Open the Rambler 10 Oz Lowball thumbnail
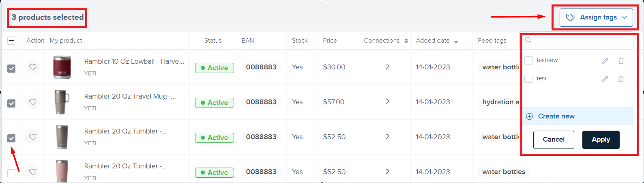644x183 pixels. [62, 67]
